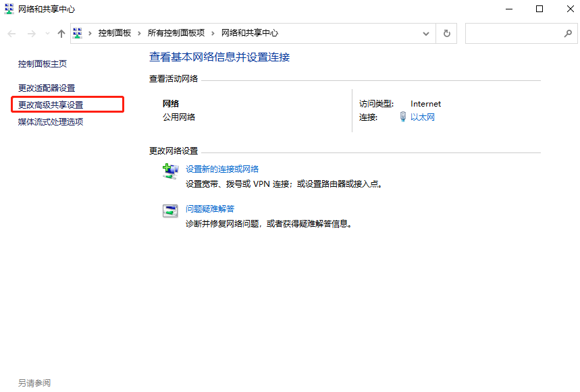This screenshot has width=580, height=392.
Task: Click the icon left of 设置新的连接或网络
Action: 170,171
